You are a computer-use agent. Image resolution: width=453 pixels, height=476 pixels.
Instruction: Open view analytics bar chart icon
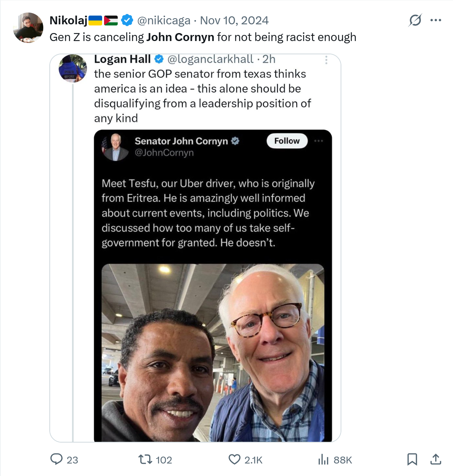pos(324,460)
